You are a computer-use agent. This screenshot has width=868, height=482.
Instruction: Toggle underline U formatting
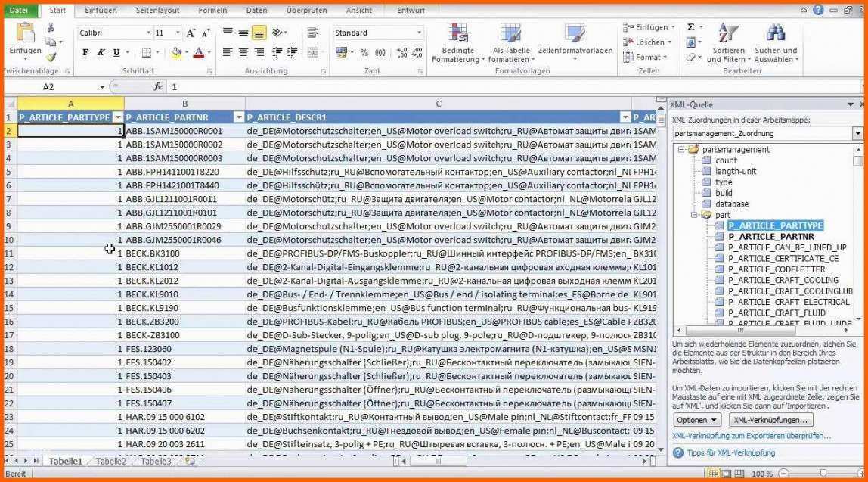(x=116, y=53)
